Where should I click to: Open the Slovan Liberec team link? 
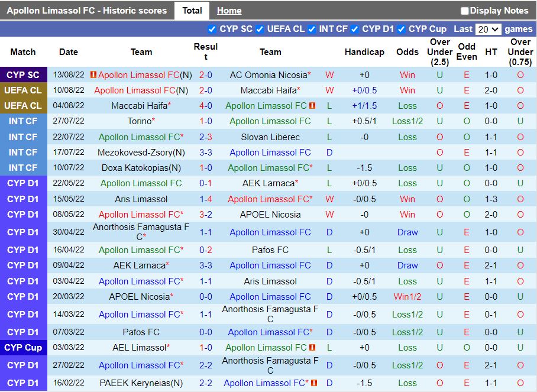(x=270, y=137)
